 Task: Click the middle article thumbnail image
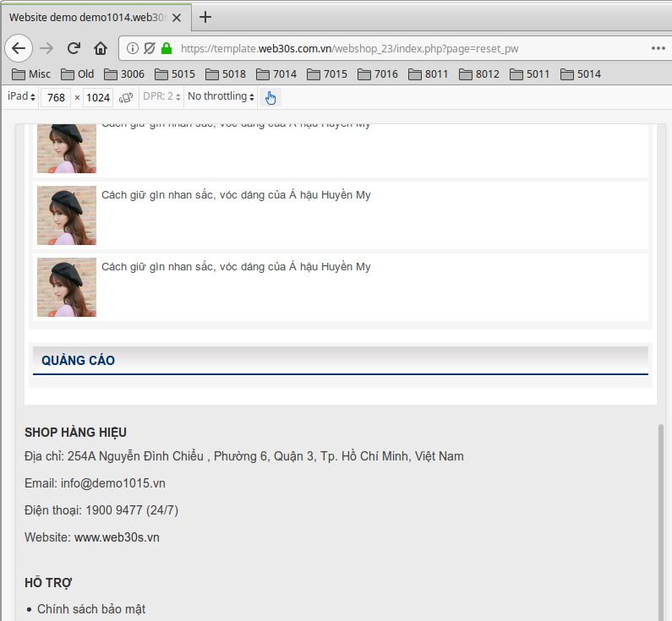pos(67,215)
